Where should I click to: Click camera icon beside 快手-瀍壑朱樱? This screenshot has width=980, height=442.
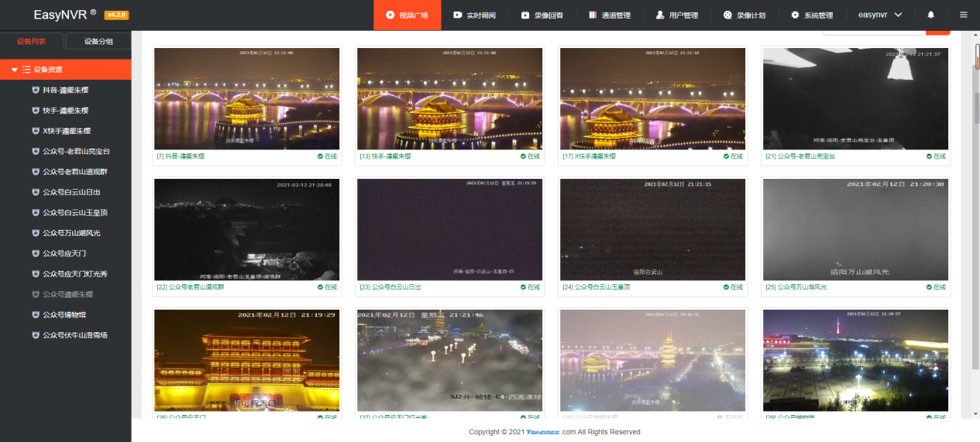point(36,111)
